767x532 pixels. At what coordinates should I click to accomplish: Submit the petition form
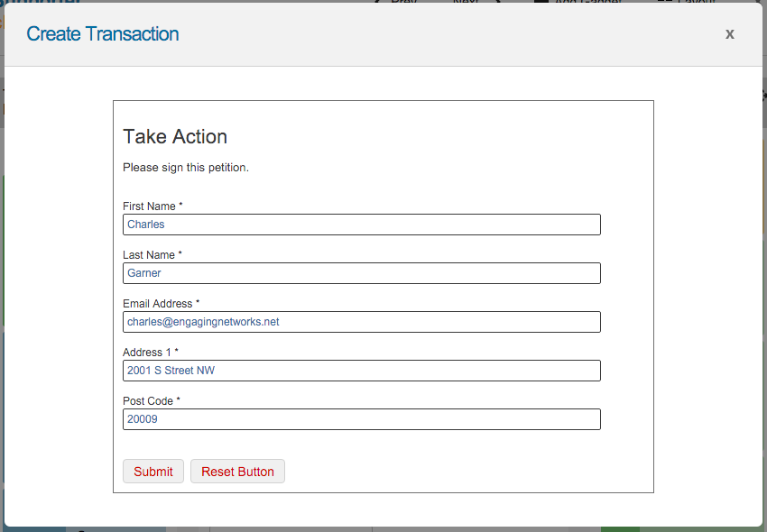point(153,472)
